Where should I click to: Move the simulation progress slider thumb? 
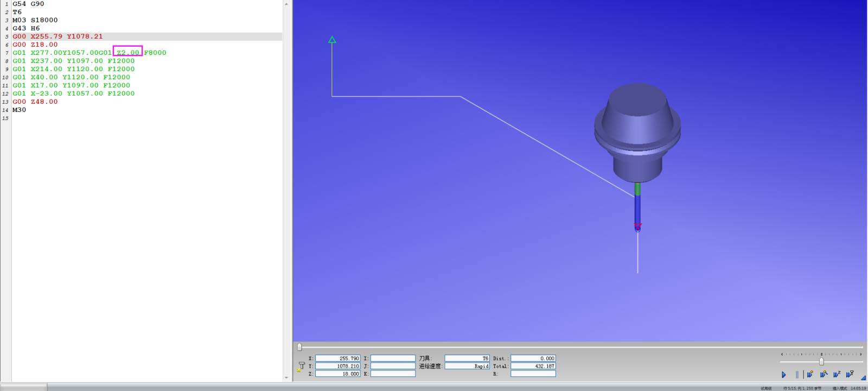[299, 347]
